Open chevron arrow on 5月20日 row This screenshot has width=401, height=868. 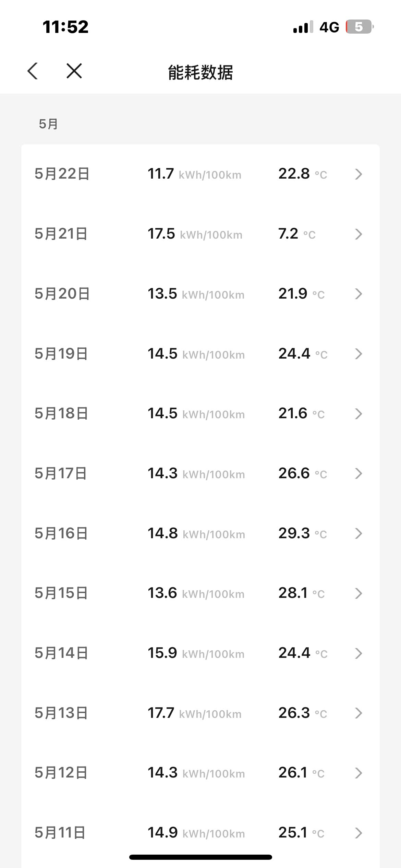[x=359, y=294]
